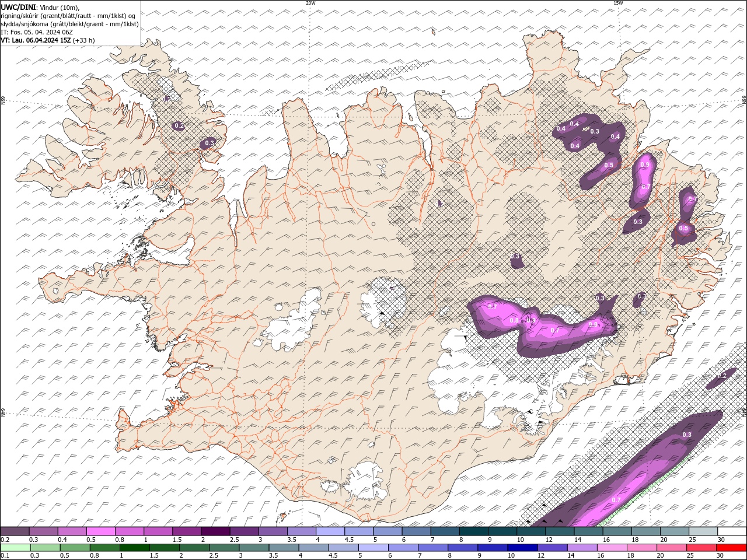This screenshot has width=747, height=560.
Task: Select the '(+33 h)' forecast offset text
Action: coord(83,40)
